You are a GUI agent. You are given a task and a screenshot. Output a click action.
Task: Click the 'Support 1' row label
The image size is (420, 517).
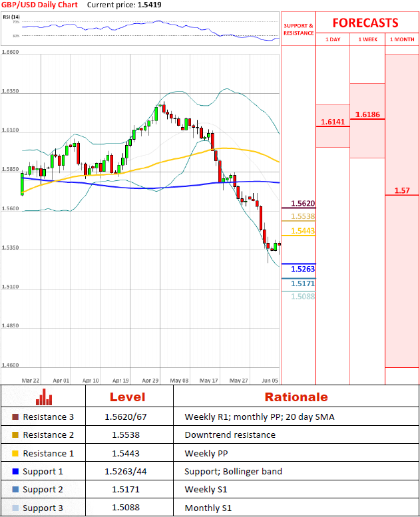[x=43, y=472]
